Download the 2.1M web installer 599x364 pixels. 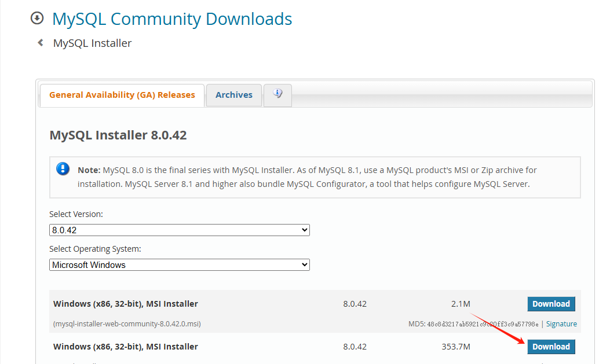(x=551, y=304)
